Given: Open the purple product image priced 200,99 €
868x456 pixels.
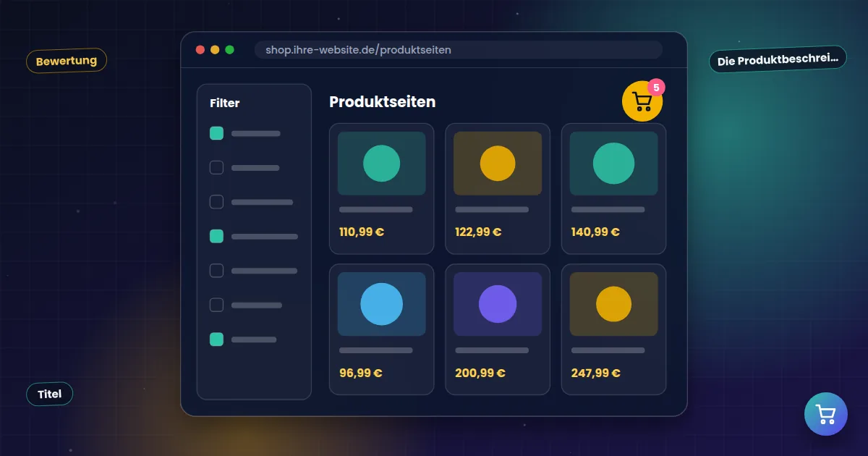Looking at the screenshot, I should click(498, 304).
